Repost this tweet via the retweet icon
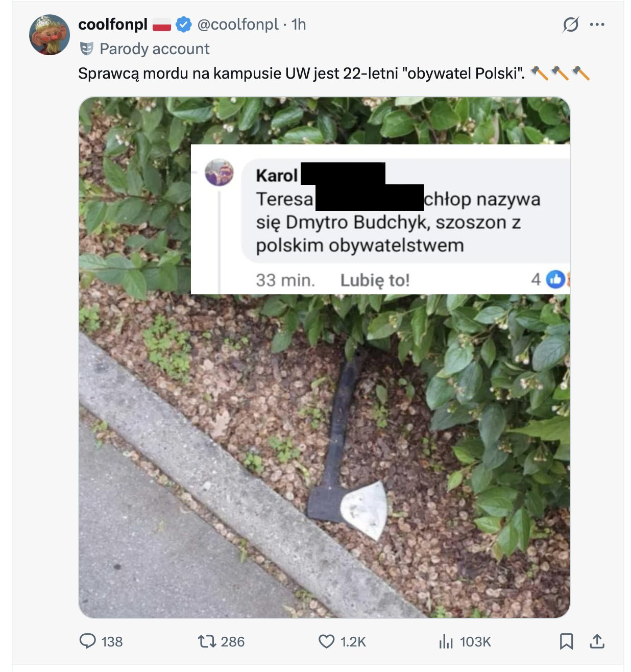This screenshot has height=672, width=631. 207,641
